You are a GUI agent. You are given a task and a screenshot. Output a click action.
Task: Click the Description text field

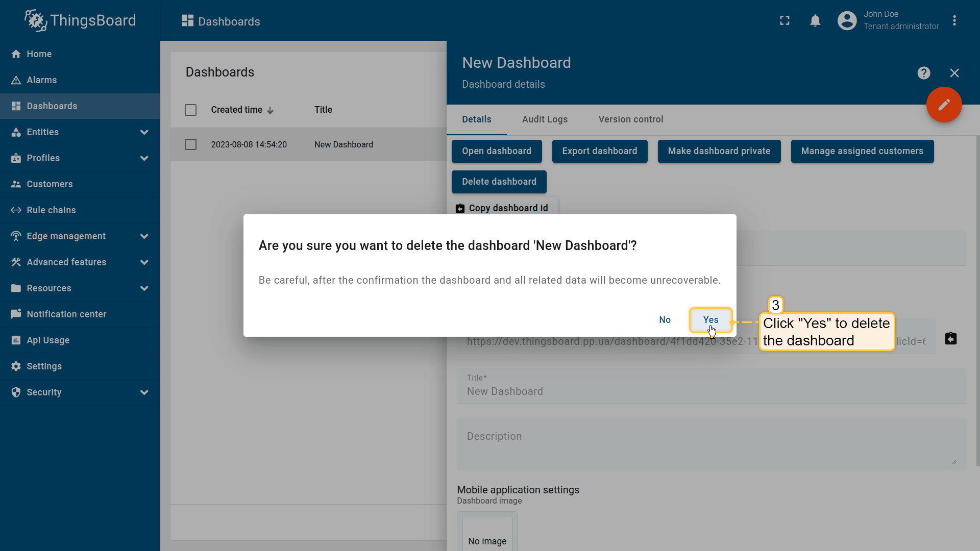click(x=710, y=444)
